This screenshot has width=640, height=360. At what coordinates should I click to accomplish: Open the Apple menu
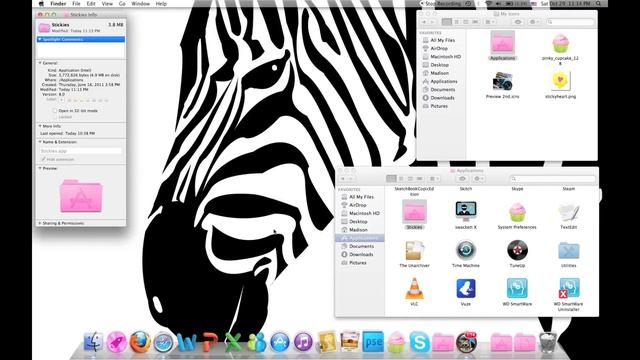(x=41, y=3)
